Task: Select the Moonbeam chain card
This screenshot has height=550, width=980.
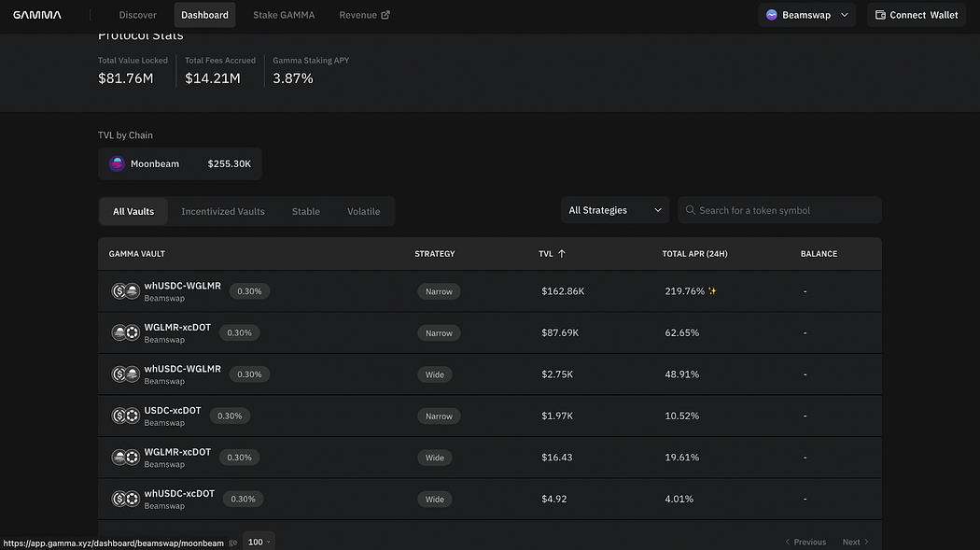Action: pos(180,163)
